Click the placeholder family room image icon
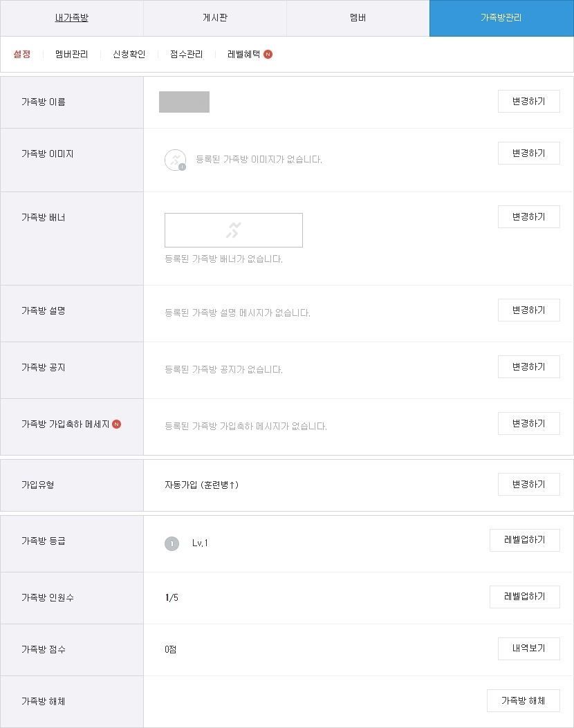Image resolution: width=574 pixels, height=728 pixels. click(x=176, y=160)
